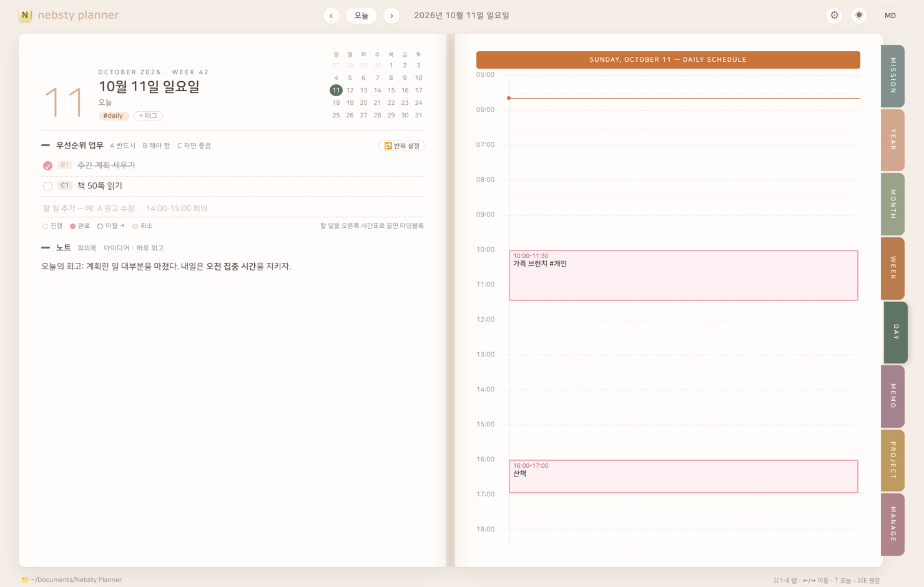Select the 산책 16:00-17:00 time block

coord(684,476)
